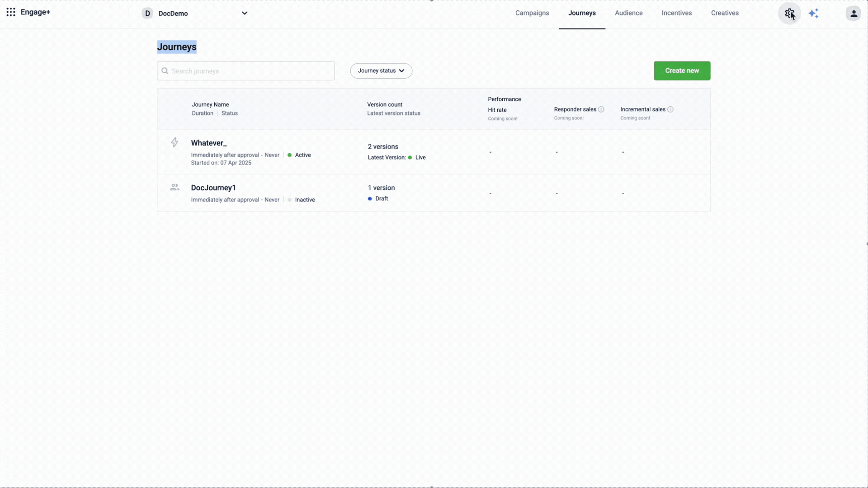Click the D organization avatar badge
Screen dimensions: 868x488
tap(147, 14)
